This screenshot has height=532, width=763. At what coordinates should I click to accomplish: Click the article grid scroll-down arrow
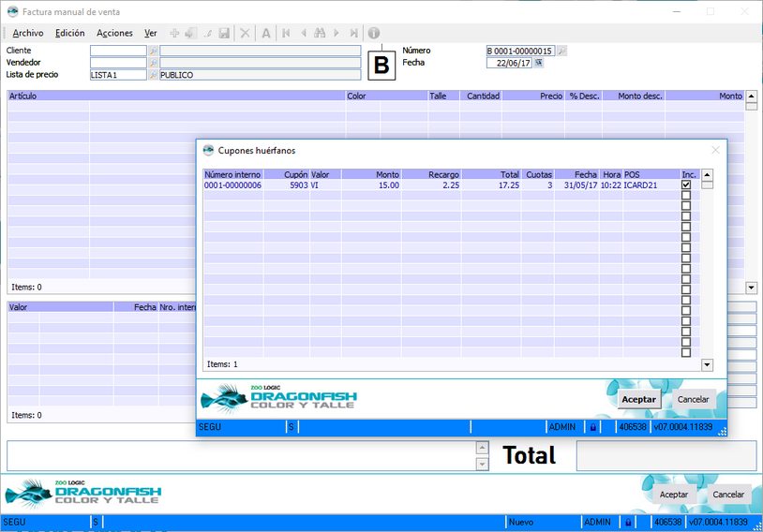pyautogui.click(x=751, y=288)
